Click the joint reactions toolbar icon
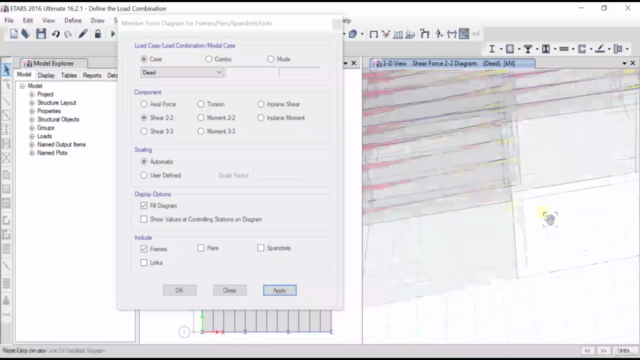Image resolution: width=640 pixels, height=360 pixels. pos(439,34)
